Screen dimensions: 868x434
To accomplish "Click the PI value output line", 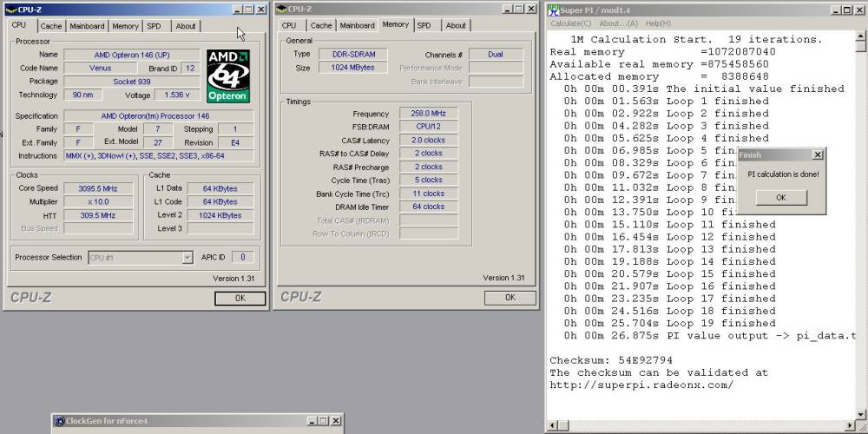I will (x=710, y=335).
